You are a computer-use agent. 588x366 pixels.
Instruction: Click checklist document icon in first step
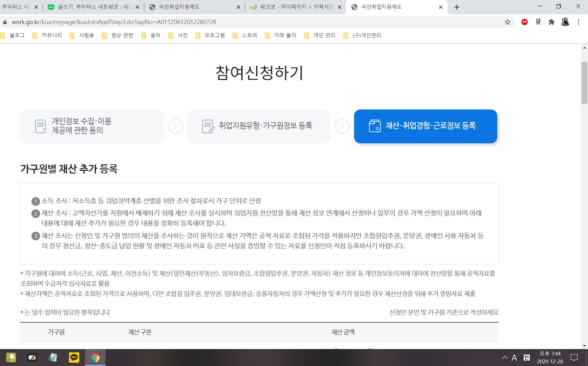tap(41, 126)
